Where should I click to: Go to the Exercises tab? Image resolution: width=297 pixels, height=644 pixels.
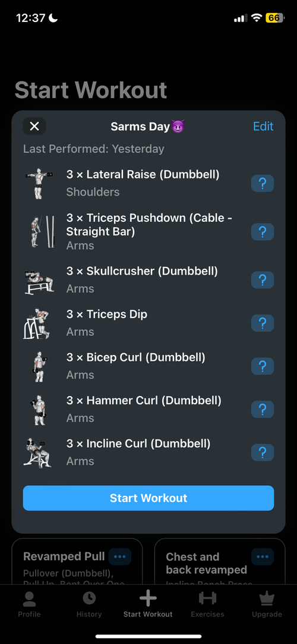tap(207, 604)
